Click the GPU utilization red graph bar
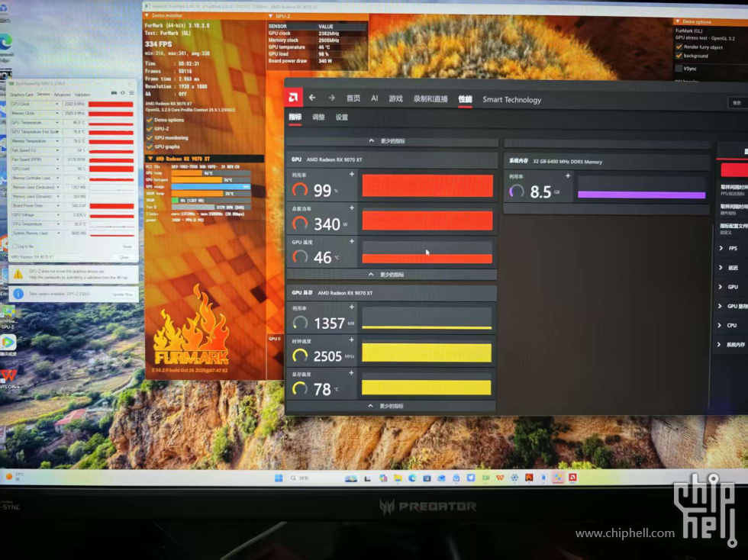This screenshot has width=748, height=560. coord(427,186)
